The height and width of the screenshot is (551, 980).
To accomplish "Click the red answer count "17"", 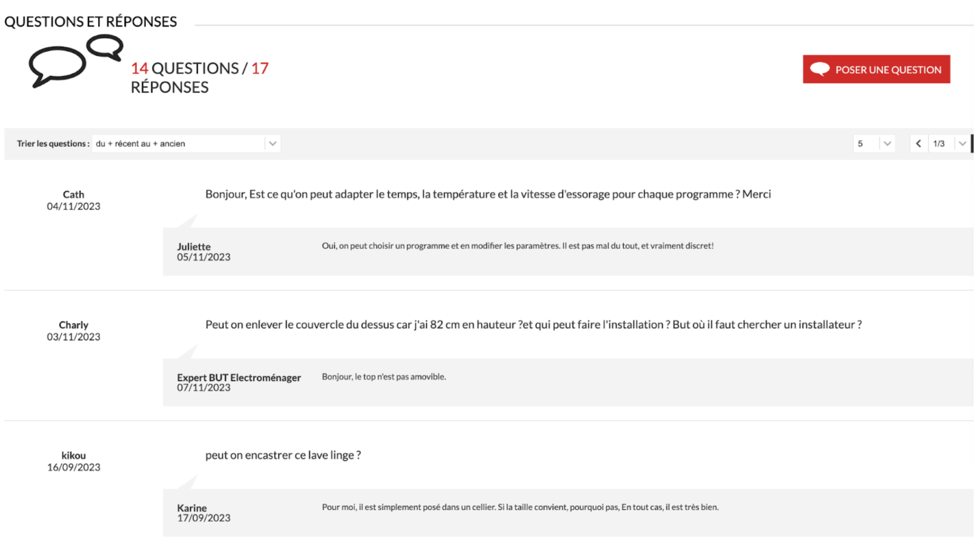I will point(259,68).
